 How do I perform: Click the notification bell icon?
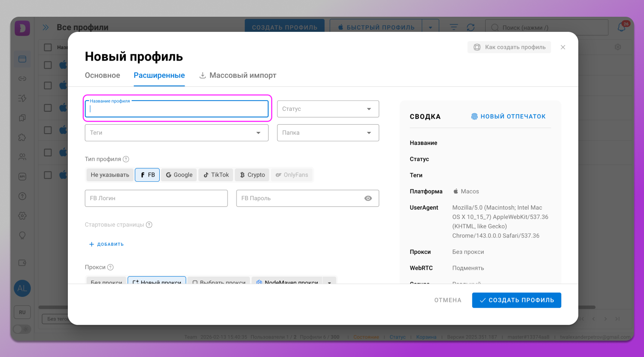(621, 27)
